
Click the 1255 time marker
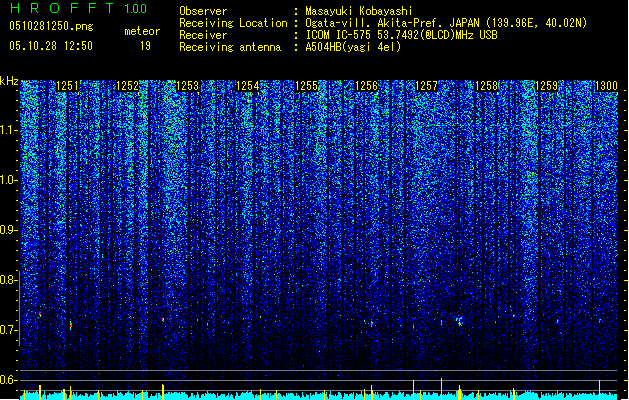tap(306, 86)
